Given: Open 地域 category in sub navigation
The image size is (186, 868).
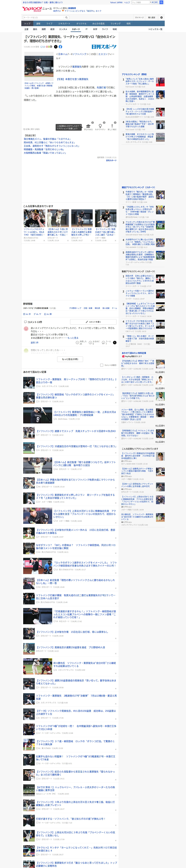Looking at the screenshot, I should tap(114, 29).
